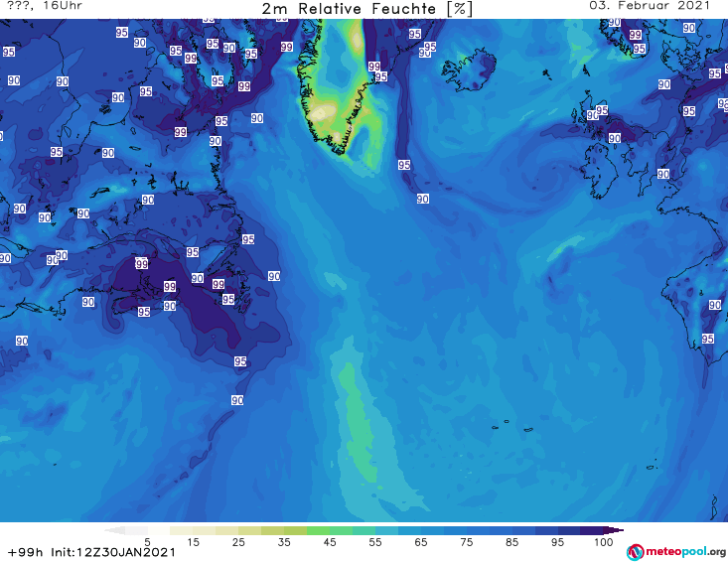The image size is (728, 562).
Task: Click the colorbar tick label 15
Action: pyautogui.click(x=193, y=542)
